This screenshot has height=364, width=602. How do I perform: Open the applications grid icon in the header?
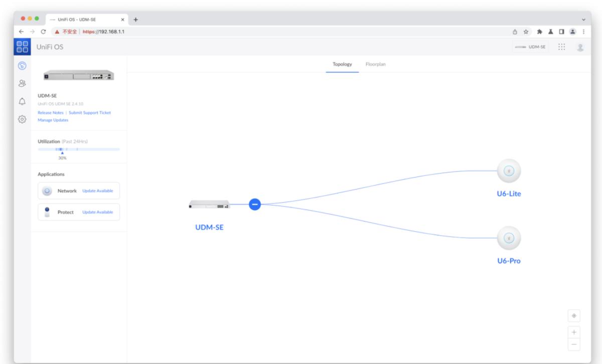coord(562,47)
